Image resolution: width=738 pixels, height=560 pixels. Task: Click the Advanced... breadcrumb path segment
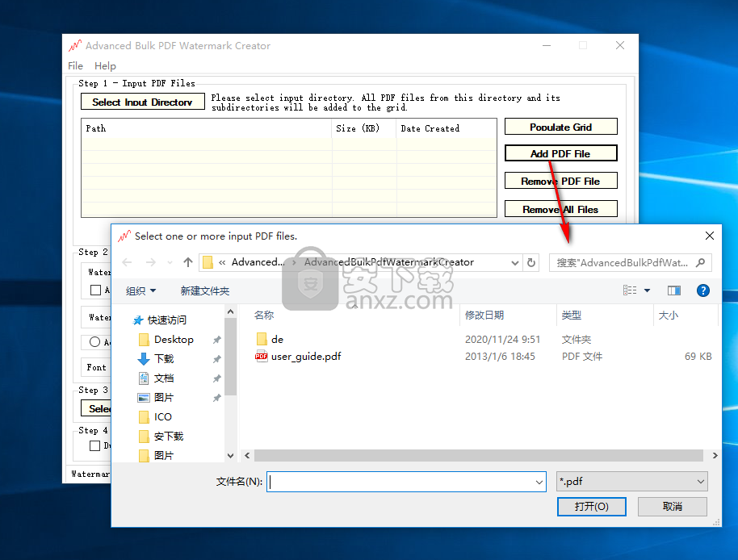click(x=258, y=262)
